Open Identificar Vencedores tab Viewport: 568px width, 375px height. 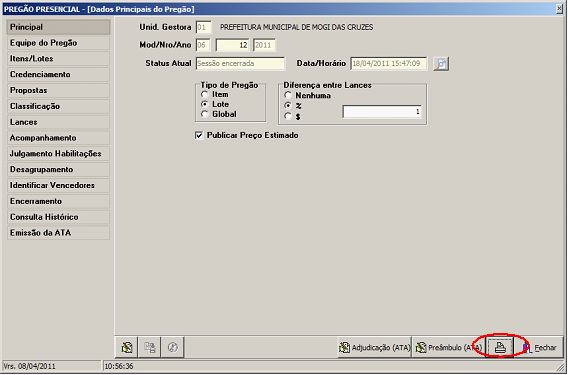(x=58, y=185)
